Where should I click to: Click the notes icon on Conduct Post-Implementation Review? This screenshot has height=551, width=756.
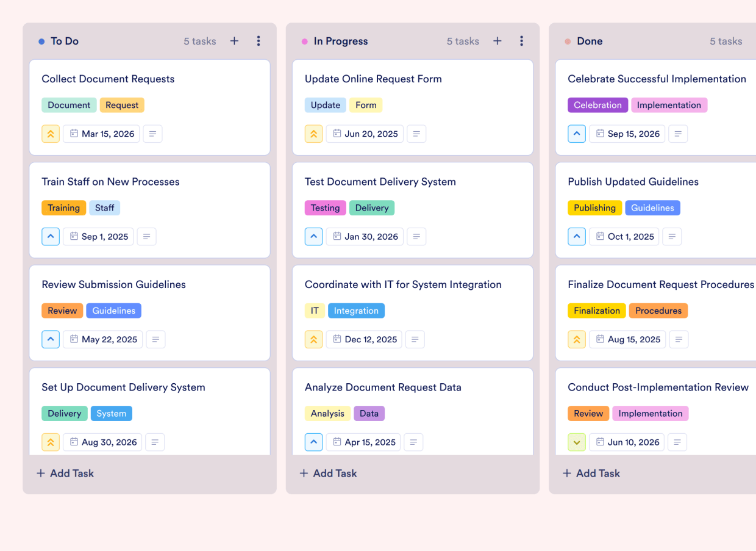click(677, 442)
